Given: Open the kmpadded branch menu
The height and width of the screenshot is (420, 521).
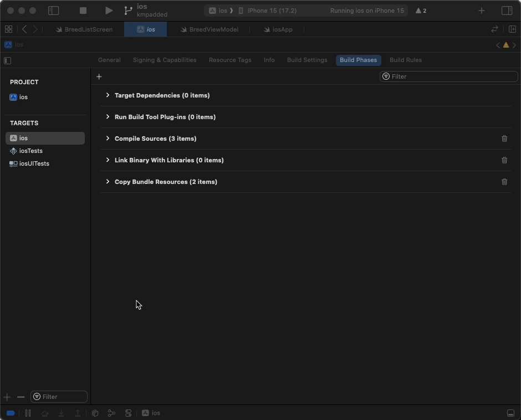Looking at the screenshot, I should [x=146, y=11].
